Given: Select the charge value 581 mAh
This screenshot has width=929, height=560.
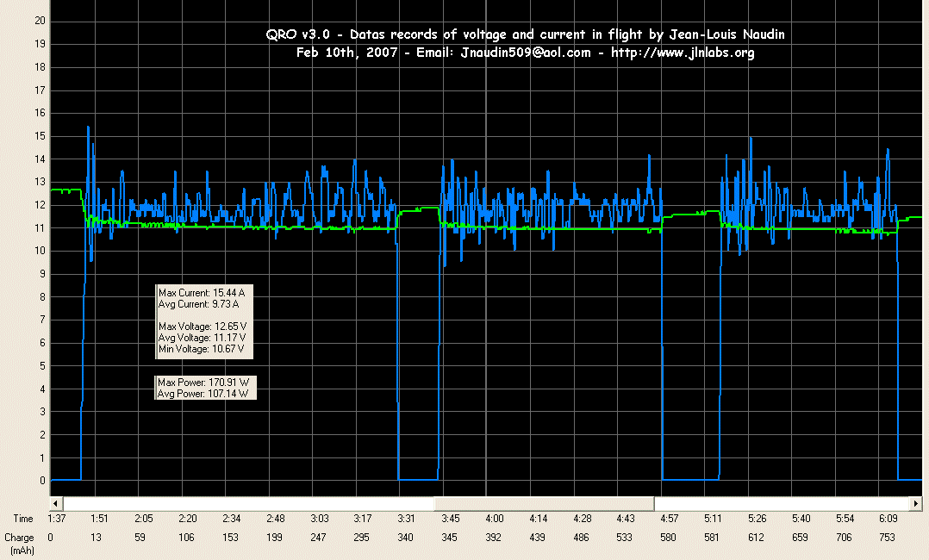Looking at the screenshot, I should pos(712,538).
